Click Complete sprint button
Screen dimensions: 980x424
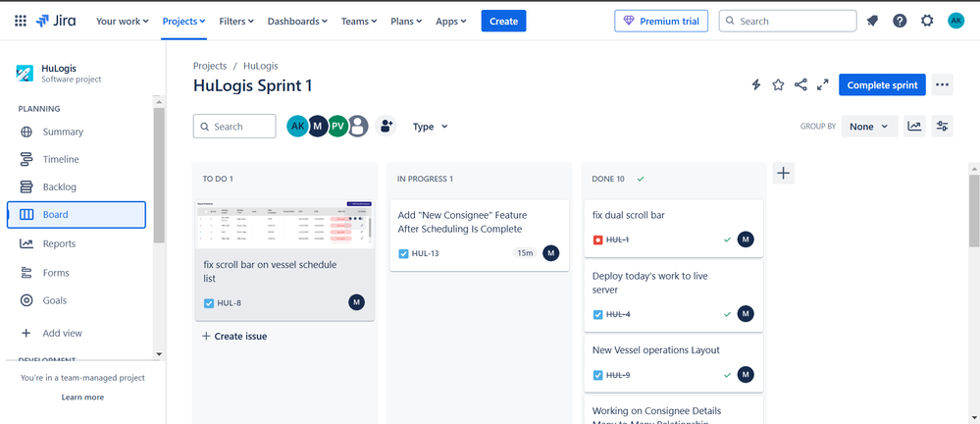882,84
